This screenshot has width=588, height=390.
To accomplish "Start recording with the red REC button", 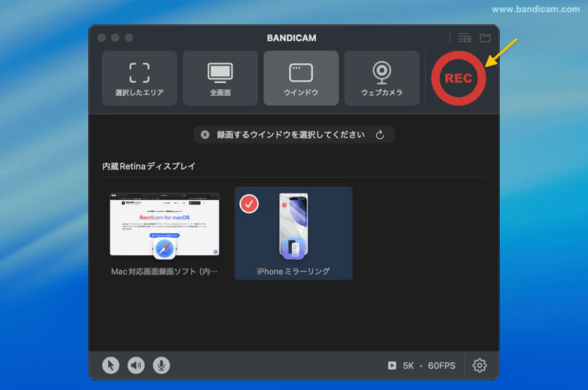I will (x=458, y=78).
